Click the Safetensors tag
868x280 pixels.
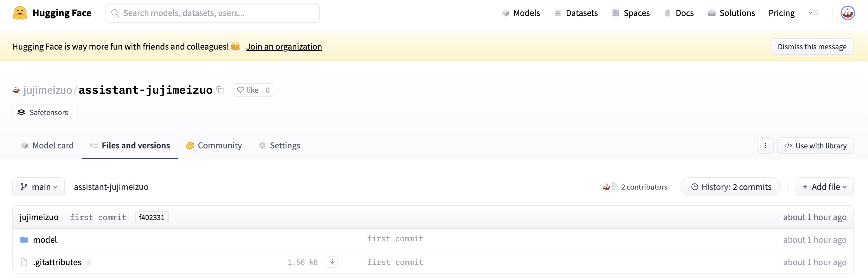point(43,112)
